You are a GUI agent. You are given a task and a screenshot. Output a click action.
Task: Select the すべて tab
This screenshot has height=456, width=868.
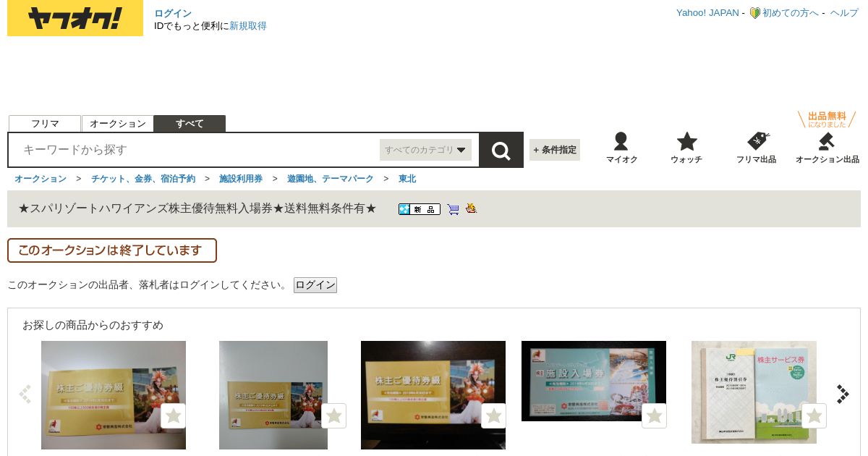pyautogui.click(x=190, y=124)
